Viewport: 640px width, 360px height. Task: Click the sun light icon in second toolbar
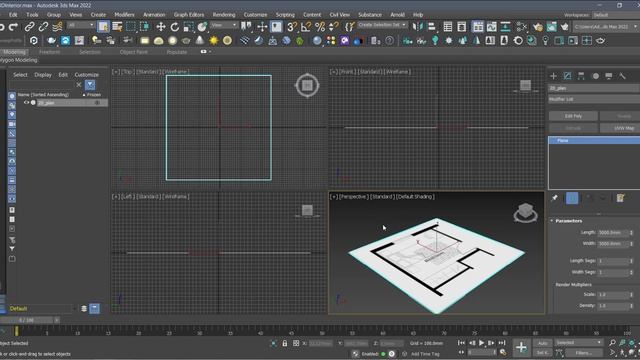pos(213,40)
